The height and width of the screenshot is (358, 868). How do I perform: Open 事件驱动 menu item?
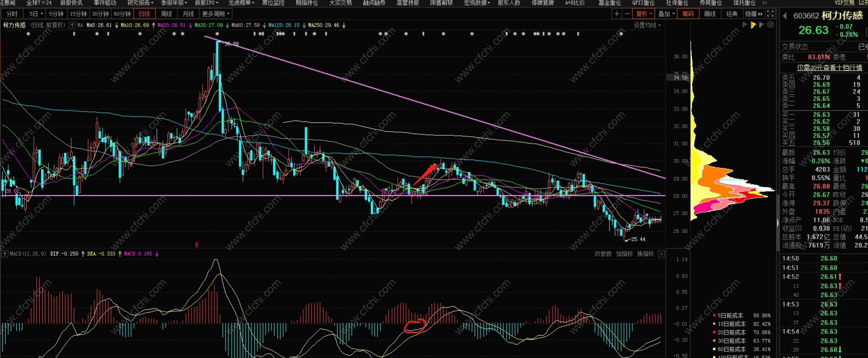[x=105, y=3]
